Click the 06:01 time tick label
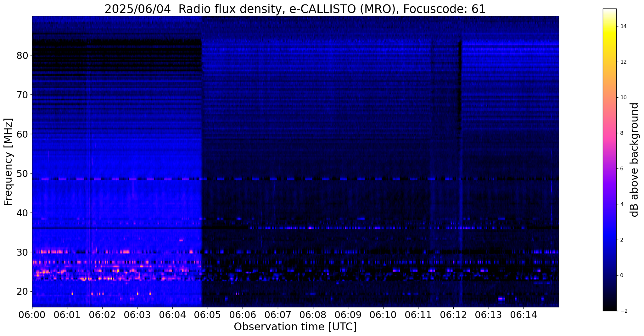This screenshot has height=336, width=644. tap(67, 315)
